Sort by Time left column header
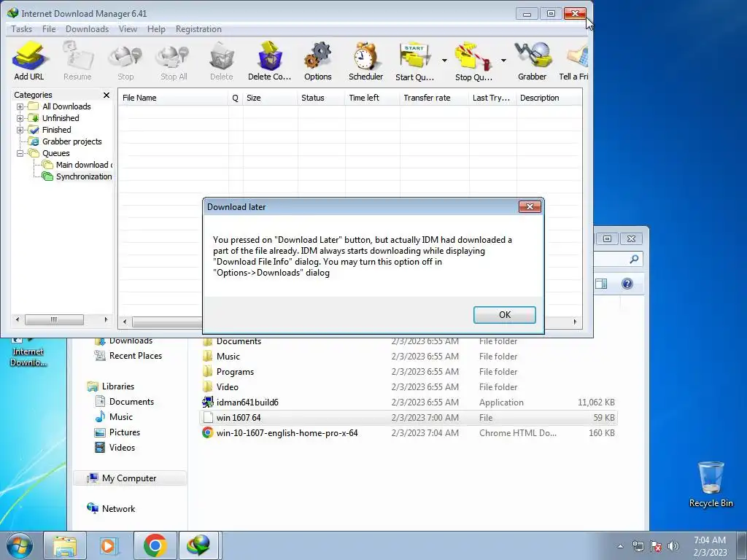747x560 pixels. pyautogui.click(x=373, y=98)
